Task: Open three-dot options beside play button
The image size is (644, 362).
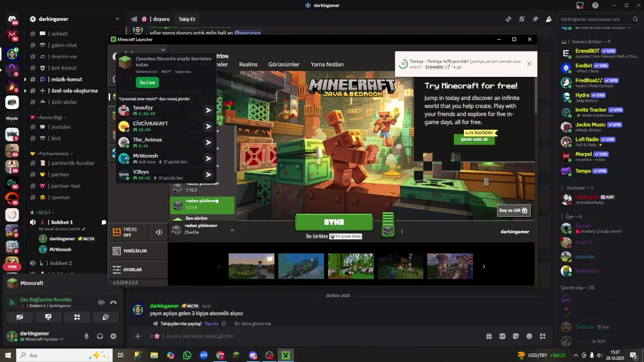Action: 402,232
